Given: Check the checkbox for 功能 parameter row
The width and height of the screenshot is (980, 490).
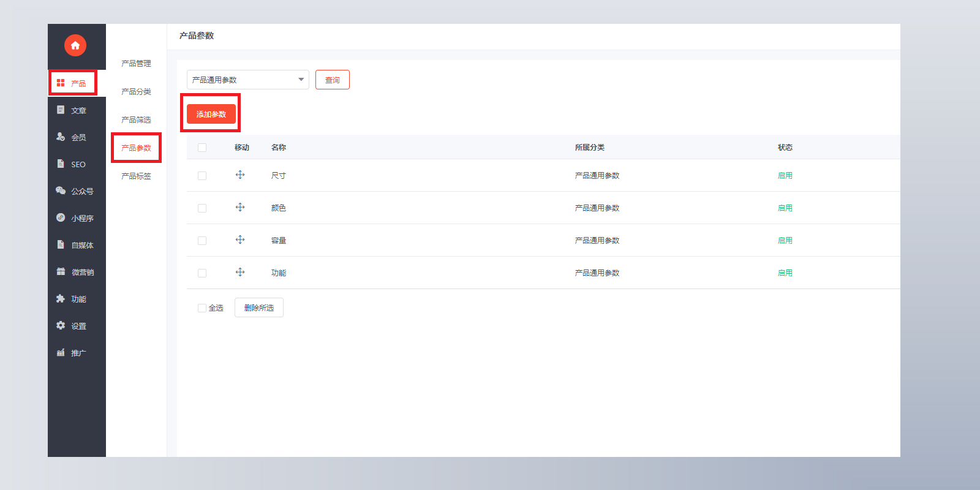Looking at the screenshot, I should point(202,273).
